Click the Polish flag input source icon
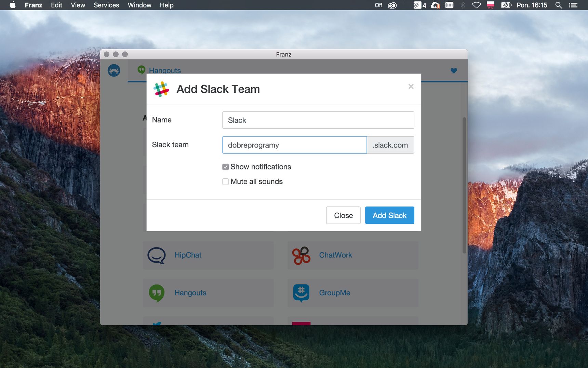 (491, 5)
